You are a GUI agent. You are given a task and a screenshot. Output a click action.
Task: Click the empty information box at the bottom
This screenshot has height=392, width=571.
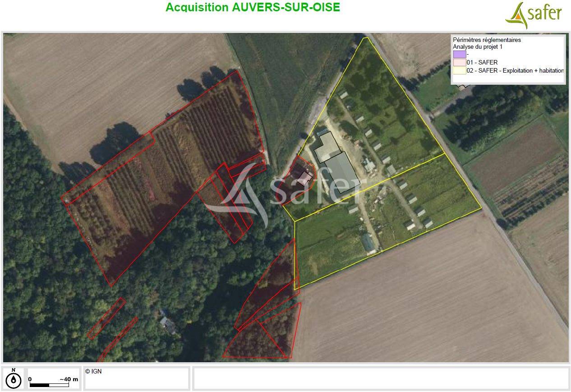[381, 378]
